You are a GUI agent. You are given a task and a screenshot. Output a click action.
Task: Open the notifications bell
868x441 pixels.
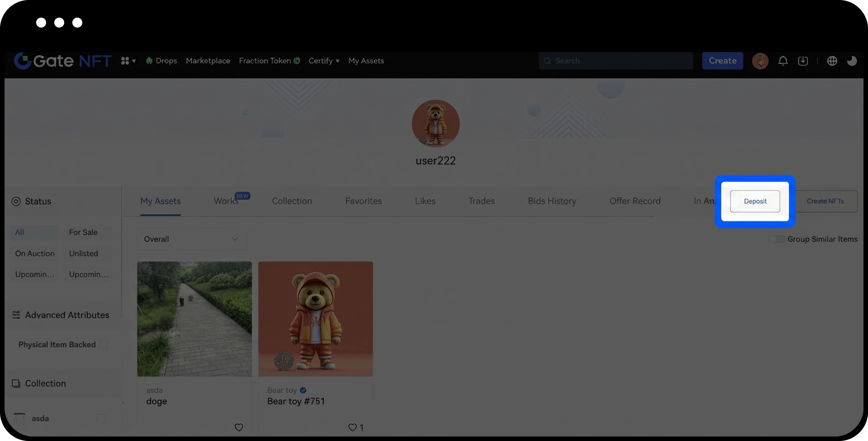[783, 61]
